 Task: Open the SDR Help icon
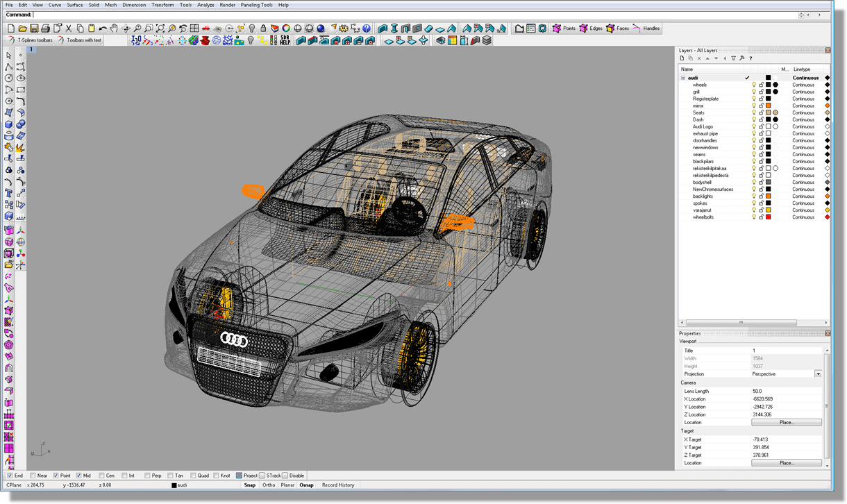click(285, 40)
